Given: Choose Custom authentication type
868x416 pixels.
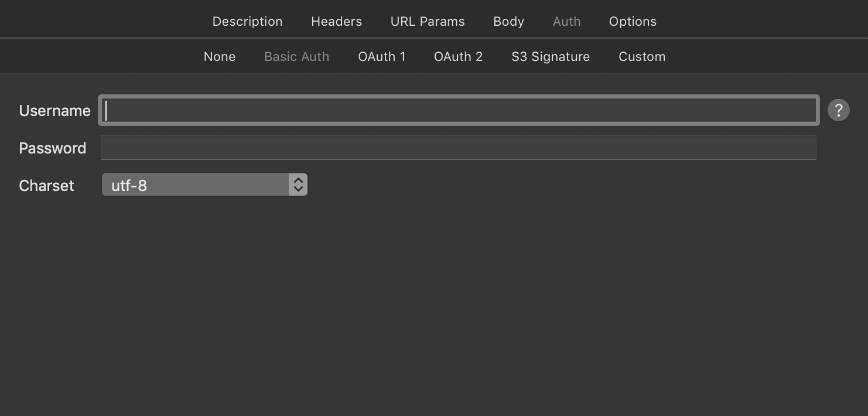Looking at the screenshot, I should pos(642,56).
